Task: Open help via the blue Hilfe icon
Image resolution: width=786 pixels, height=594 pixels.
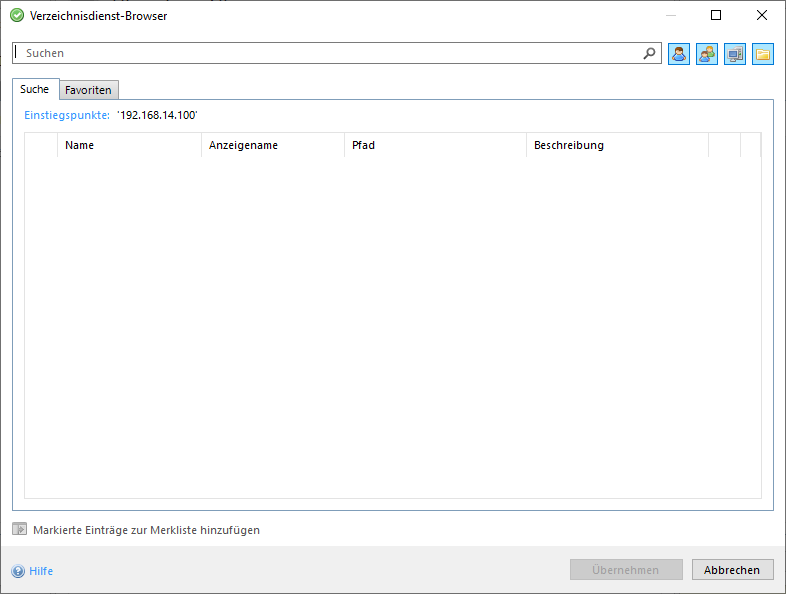Action: click(x=18, y=571)
